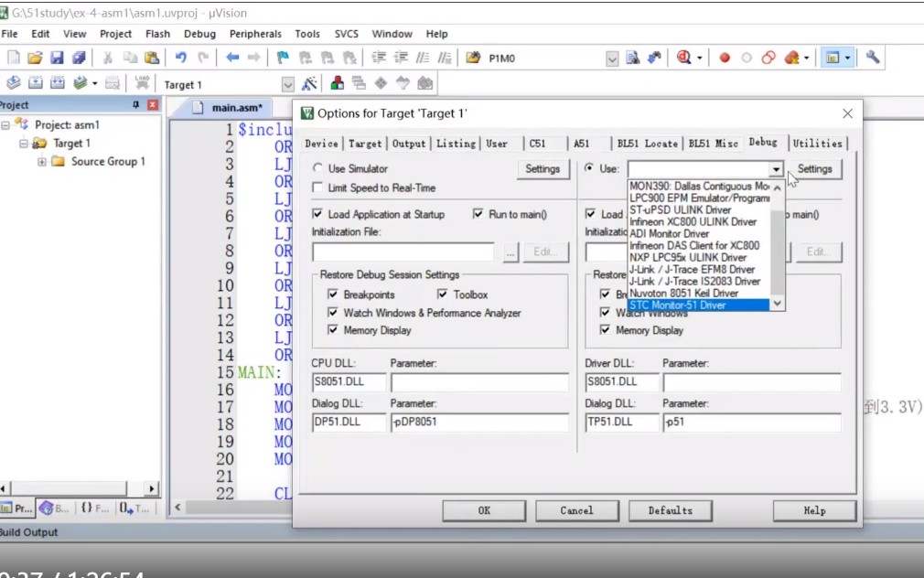Click the Manage Project Items colored-blocks icon
Screen dimensions: 924x578
point(337,84)
